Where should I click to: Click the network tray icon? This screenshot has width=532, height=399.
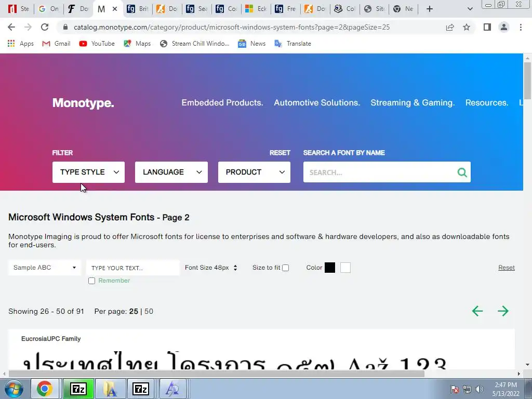[x=467, y=389]
